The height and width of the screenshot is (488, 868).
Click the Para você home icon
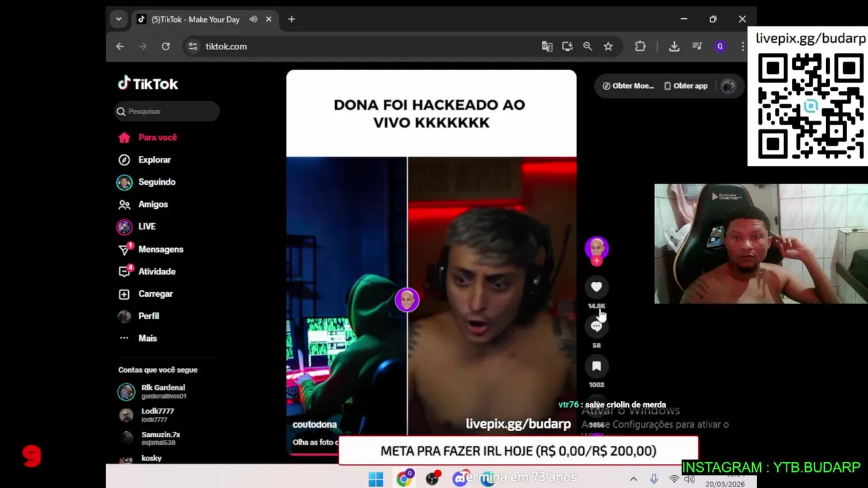click(x=124, y=138)
